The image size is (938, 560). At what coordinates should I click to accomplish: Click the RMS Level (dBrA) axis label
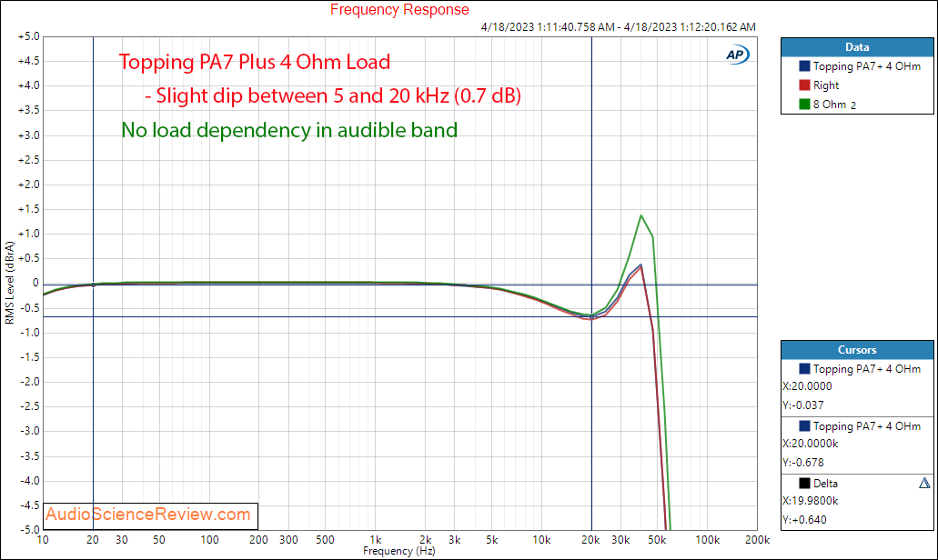point(9,283)
